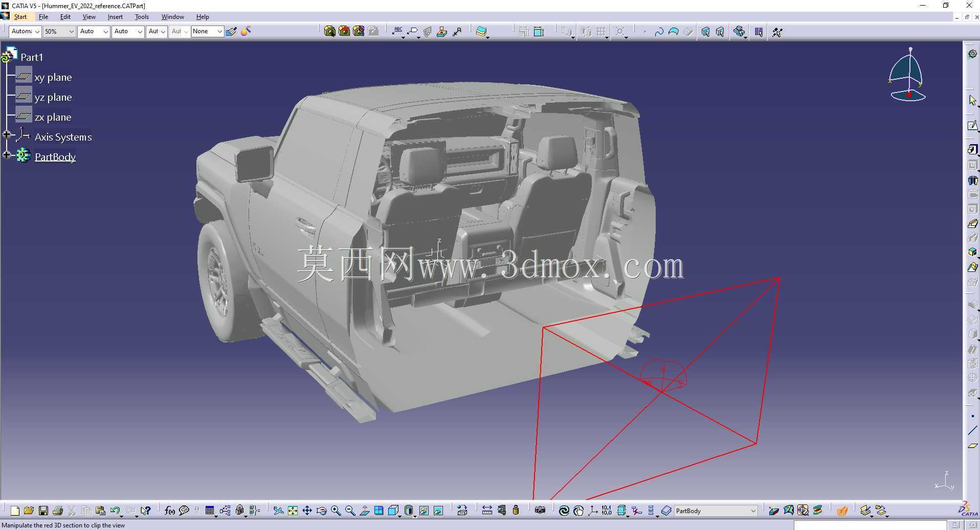The image size is (980, 530).
Task: Open the View menu
Action: click(x=89, y=17)
